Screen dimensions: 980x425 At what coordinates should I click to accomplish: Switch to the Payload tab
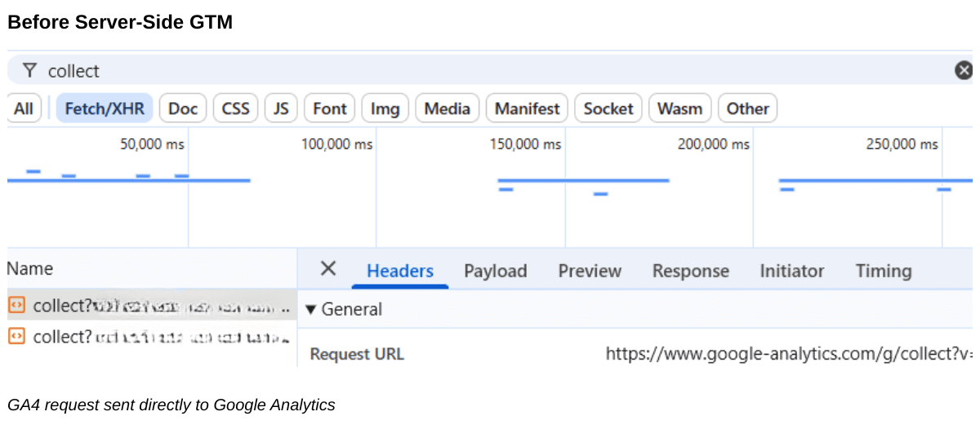pos(496,271)
